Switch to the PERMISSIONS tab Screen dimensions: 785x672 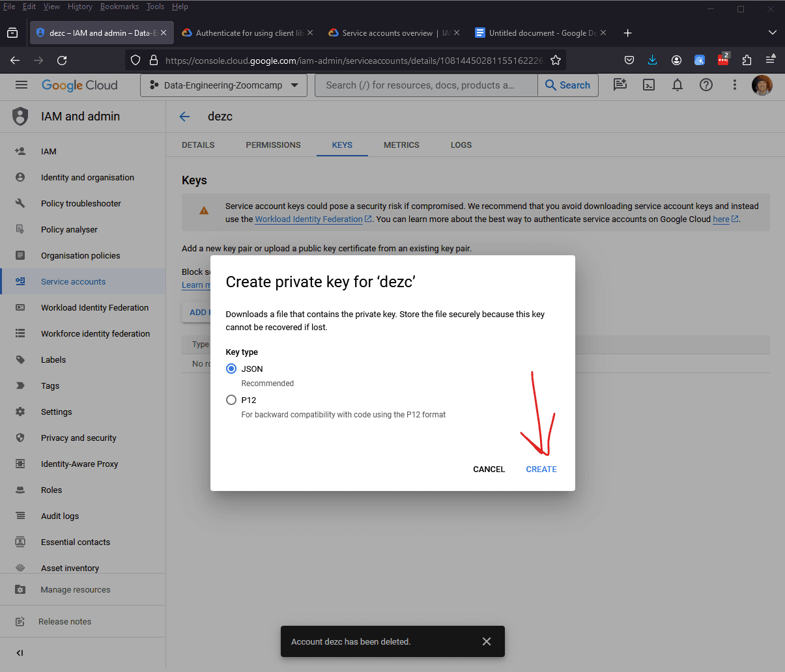273,145
